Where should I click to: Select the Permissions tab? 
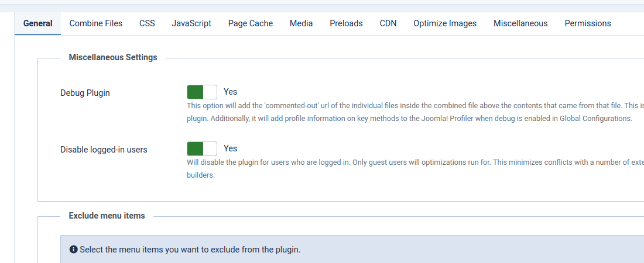click(588, 23)
